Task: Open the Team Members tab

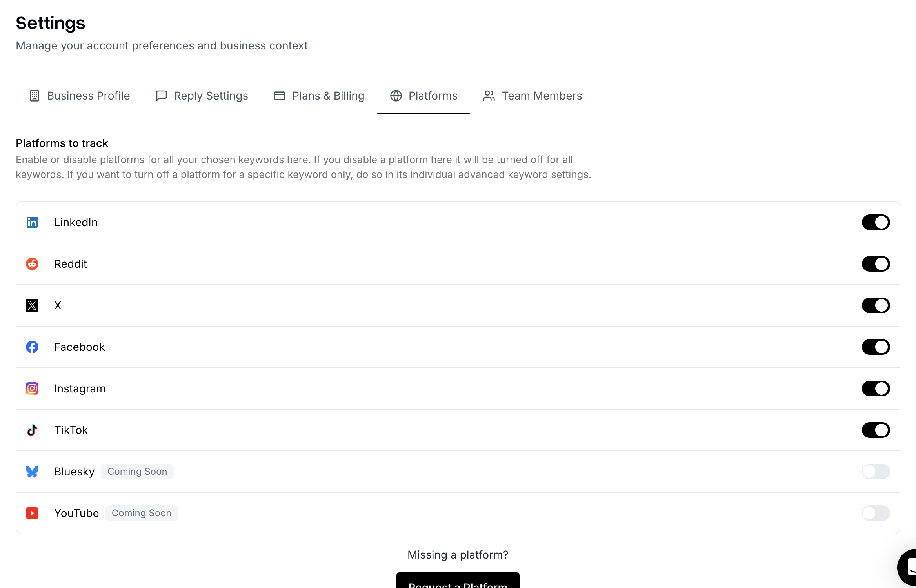Action: [533, 96]
